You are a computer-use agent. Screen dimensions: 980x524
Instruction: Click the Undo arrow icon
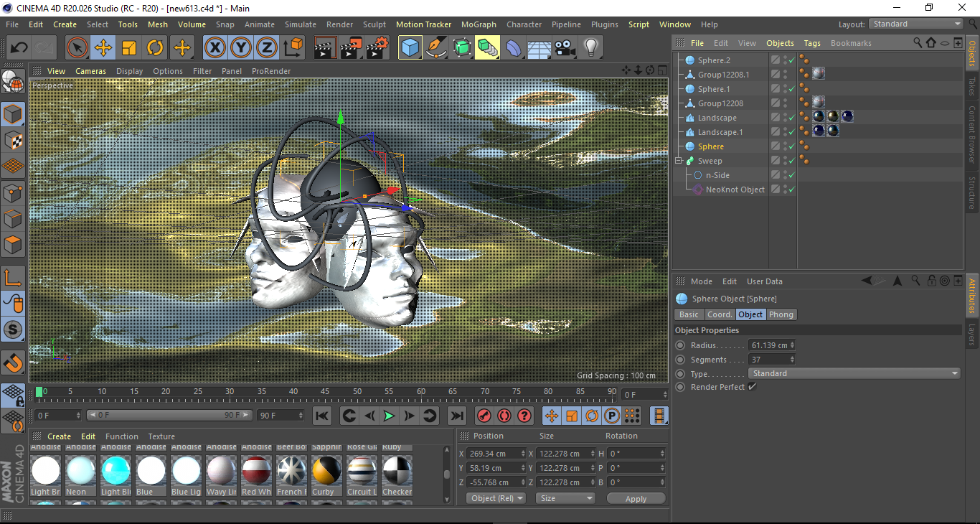(x=19, y=48)
